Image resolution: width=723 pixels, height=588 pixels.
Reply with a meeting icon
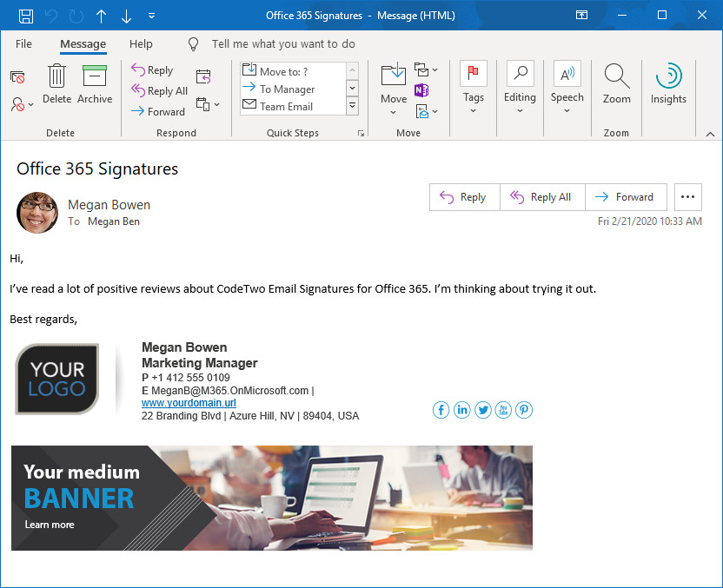203,77
